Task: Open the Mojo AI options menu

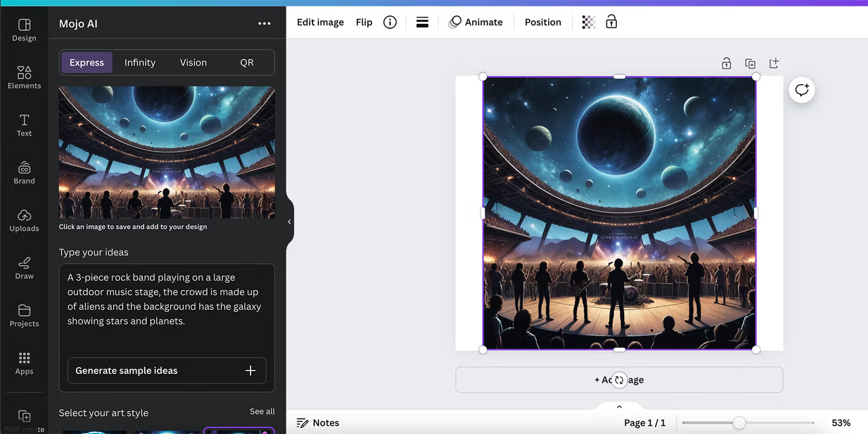Action: coord(264,23)
